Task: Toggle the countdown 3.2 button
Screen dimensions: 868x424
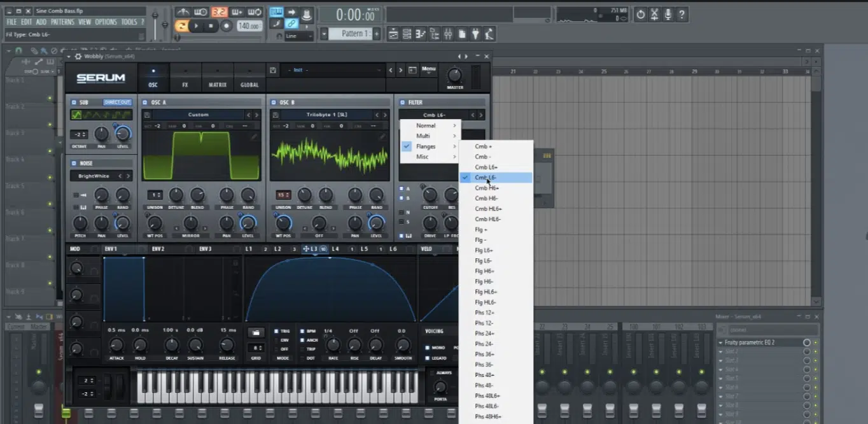Action: click(x=220, y=11)
